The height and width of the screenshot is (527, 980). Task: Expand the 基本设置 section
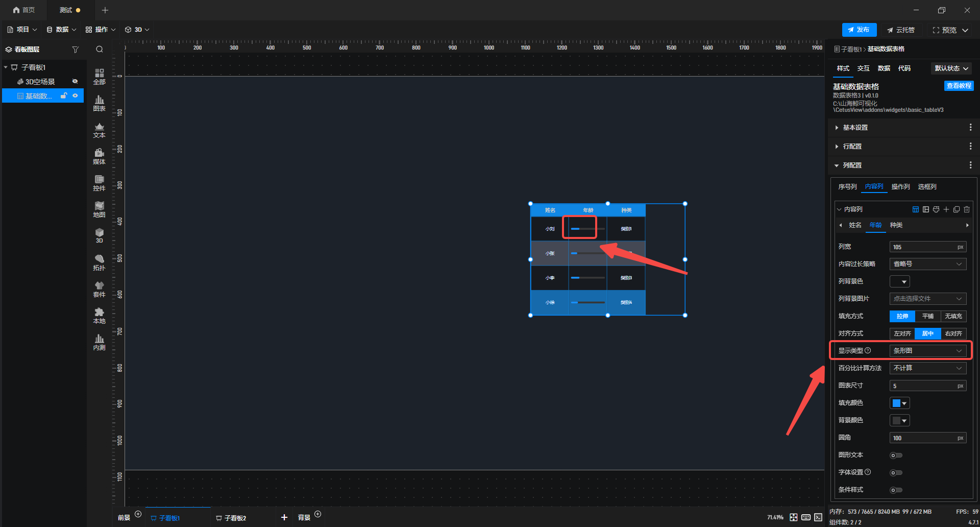pos(855,128)
